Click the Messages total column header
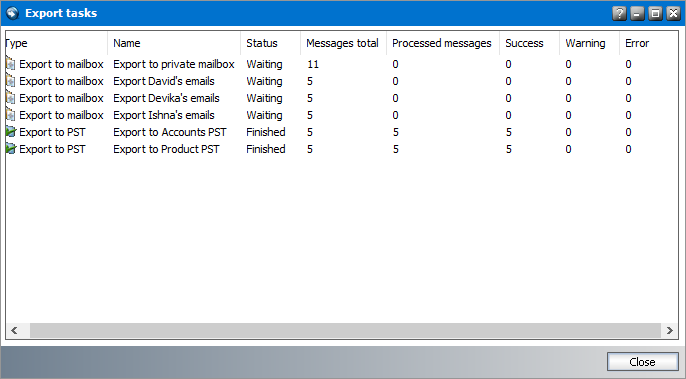The width and height of the screenshot is (686, 379). click(343, 43)
